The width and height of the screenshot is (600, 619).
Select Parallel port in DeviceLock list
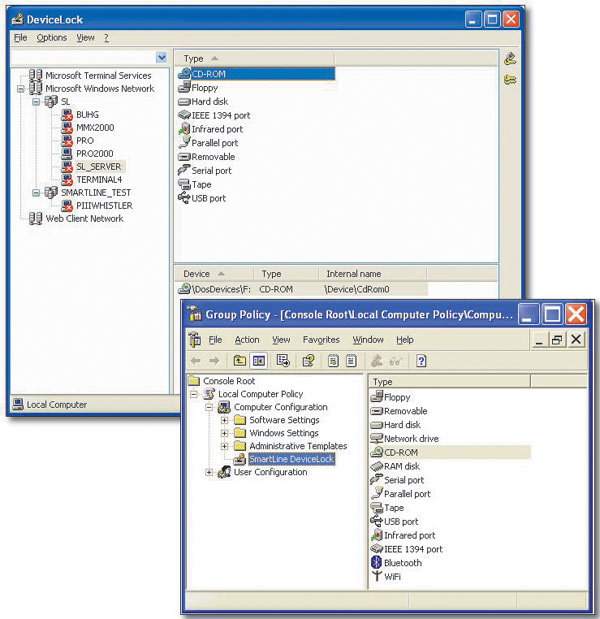coord(208,143)
